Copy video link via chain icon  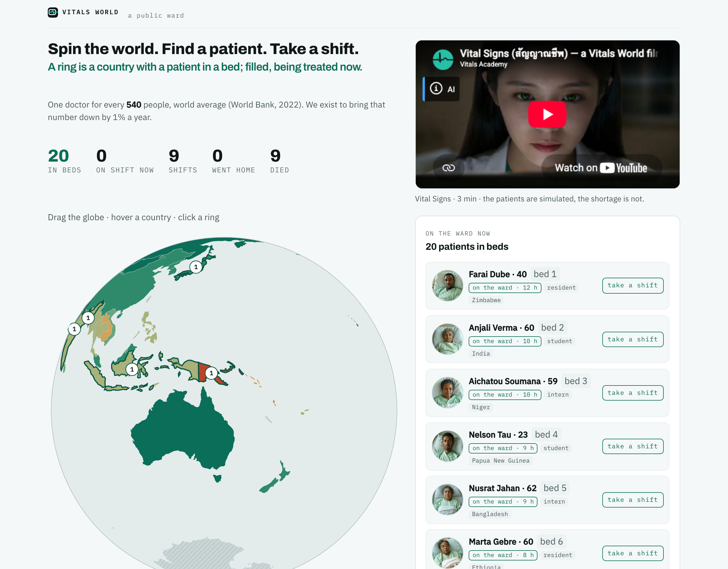pyautogui.click(x=448, y=168)
